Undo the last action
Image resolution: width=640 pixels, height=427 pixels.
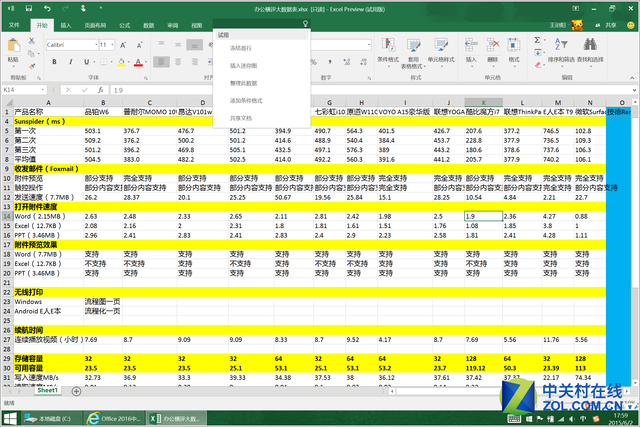(47, 8)
